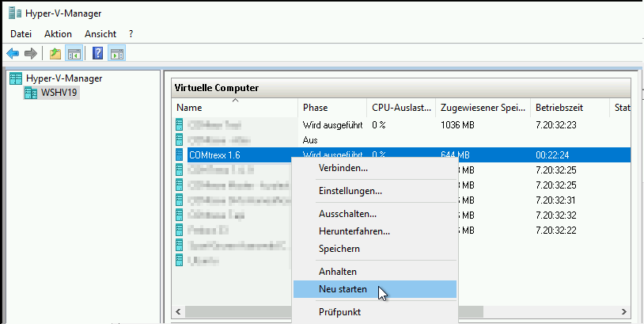Click the 1036 MB memory cell
The image size is (644, 324).
coord(457,124)
